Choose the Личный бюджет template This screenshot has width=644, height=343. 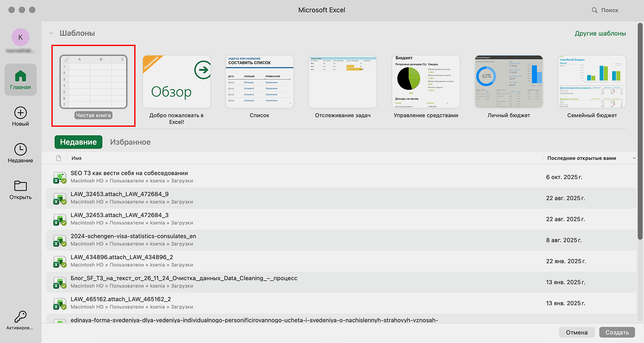tap(509, 82)
